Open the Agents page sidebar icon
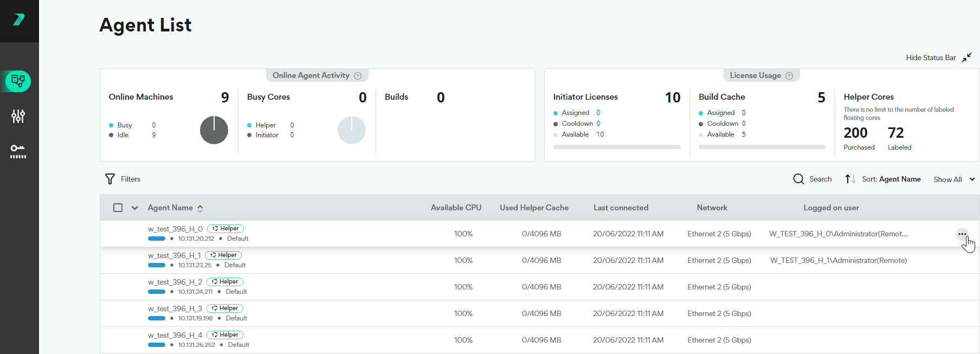This screenshot has height=354, width=980. pos(18,81)
